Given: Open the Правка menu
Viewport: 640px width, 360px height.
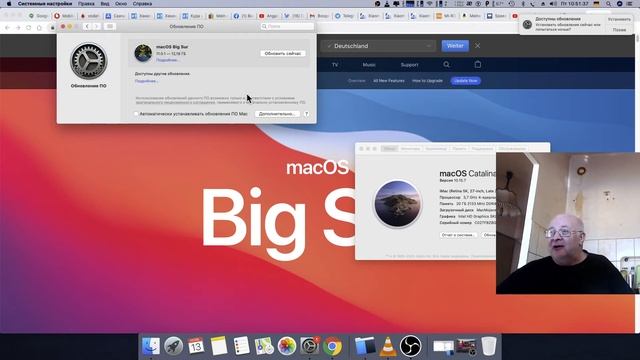Looking at the screenshot, I should [86, 4].
